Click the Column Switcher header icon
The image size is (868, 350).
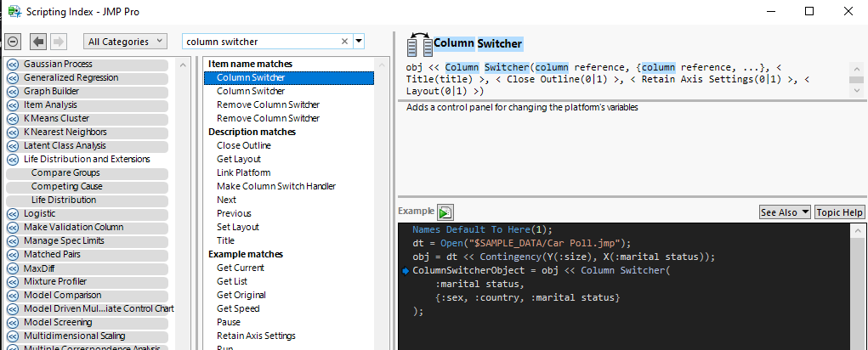420,44
